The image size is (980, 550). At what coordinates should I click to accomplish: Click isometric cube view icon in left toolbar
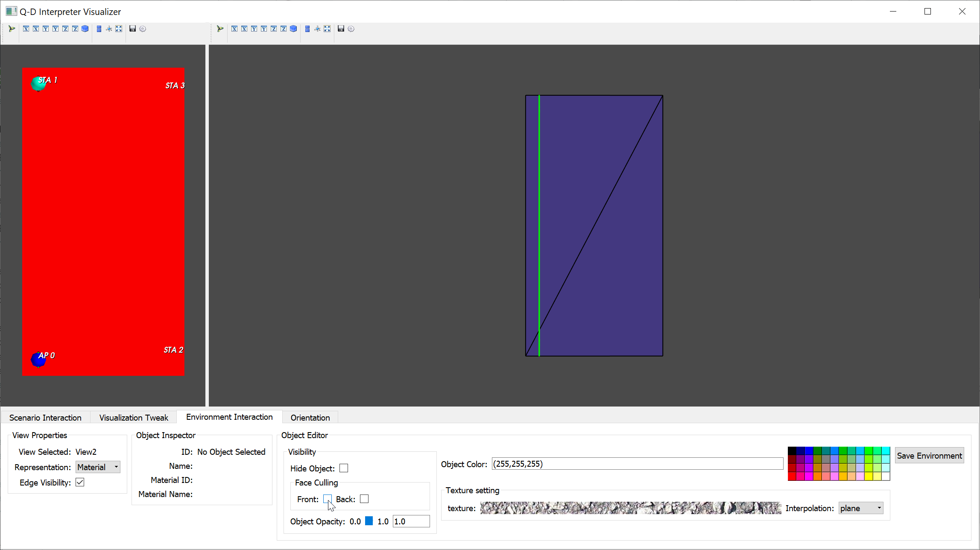coord(85,29)
